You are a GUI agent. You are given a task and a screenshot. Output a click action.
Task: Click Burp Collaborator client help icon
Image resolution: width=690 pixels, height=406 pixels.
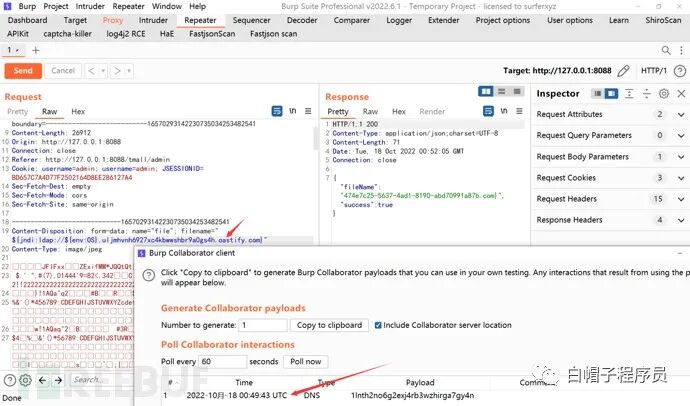149,275
